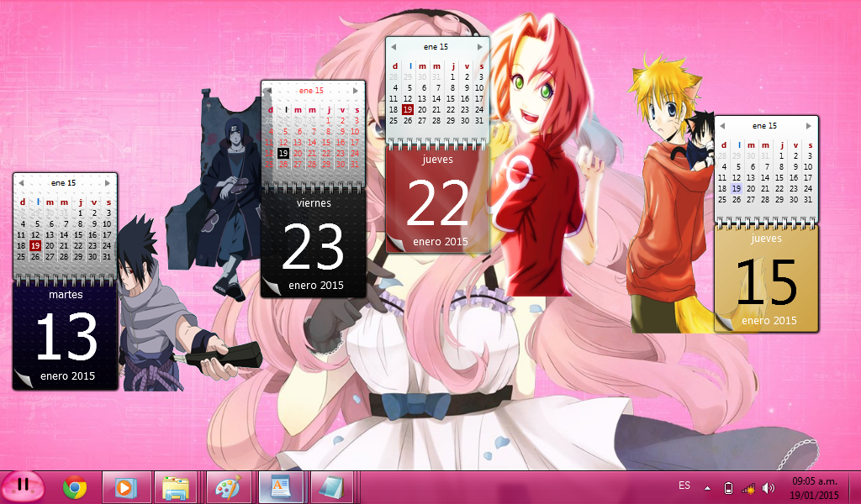861x504 pixels.
Task: Open the taskbar clock showing 09:05 a.m.
Action: 815,488
